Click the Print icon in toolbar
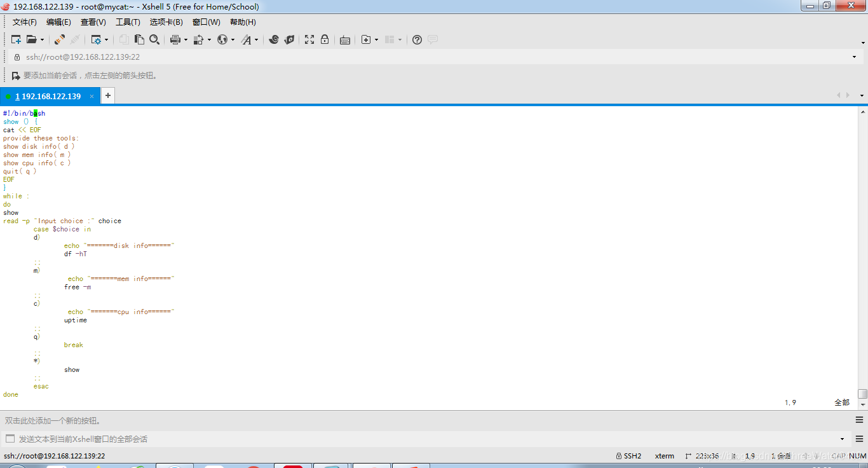The width and height of the screenshot is (868, 468). 175,39
